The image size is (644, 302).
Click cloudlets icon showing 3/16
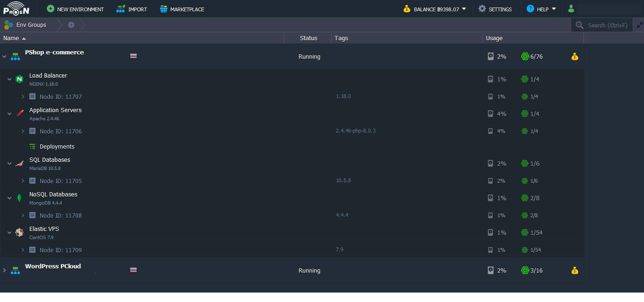coord(525,270)
